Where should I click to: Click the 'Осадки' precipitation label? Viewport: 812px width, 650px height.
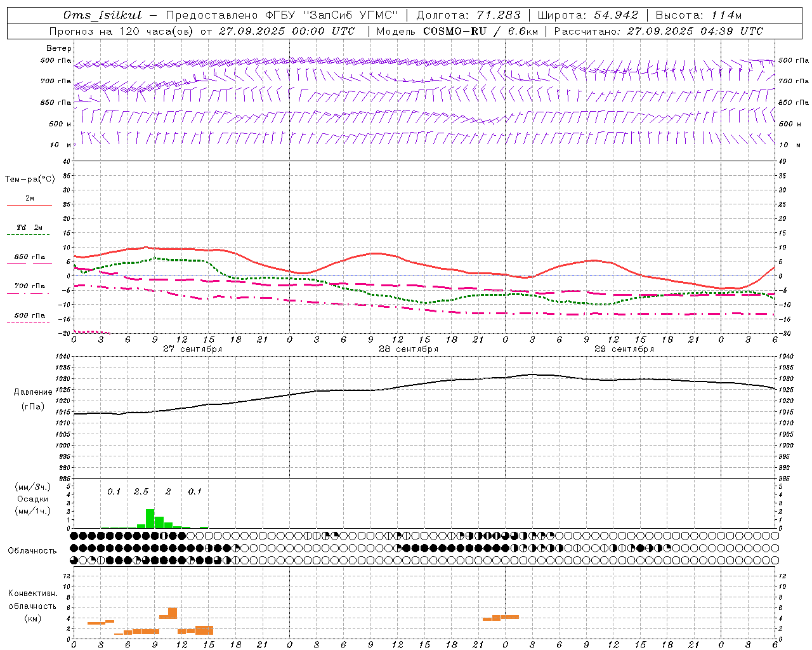33,499
